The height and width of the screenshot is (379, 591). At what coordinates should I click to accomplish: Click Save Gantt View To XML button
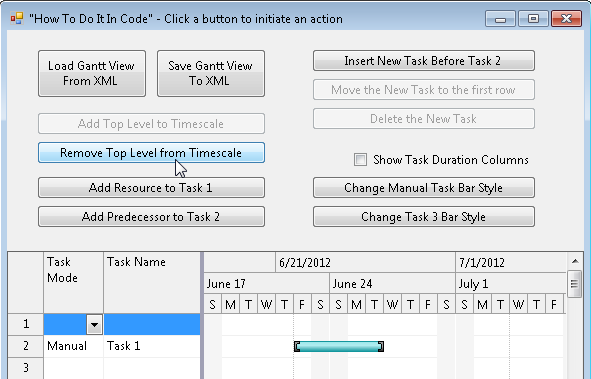tap(211, 73)
